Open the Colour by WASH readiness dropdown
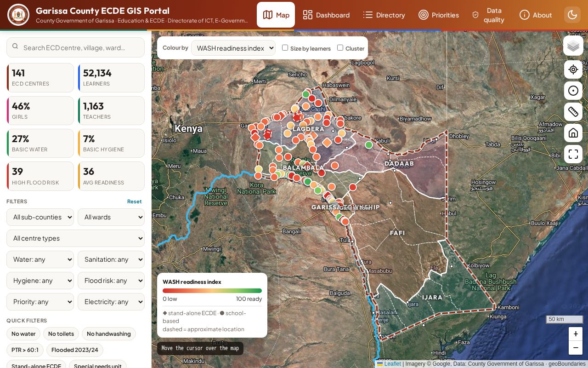The image size is (588, 368). click(233, 48)
